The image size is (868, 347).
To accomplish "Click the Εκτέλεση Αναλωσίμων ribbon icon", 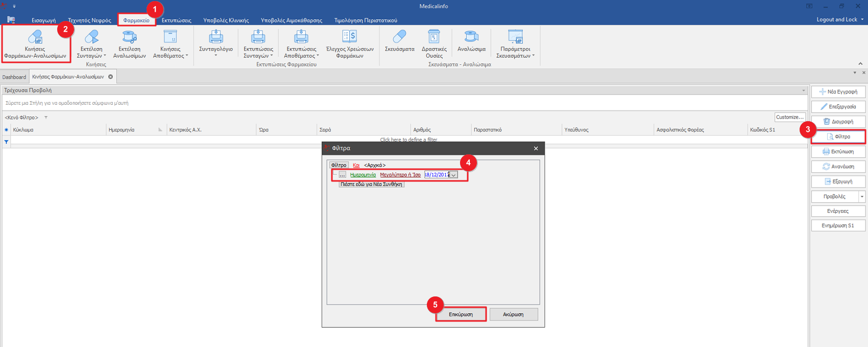I will coord(129,37).
